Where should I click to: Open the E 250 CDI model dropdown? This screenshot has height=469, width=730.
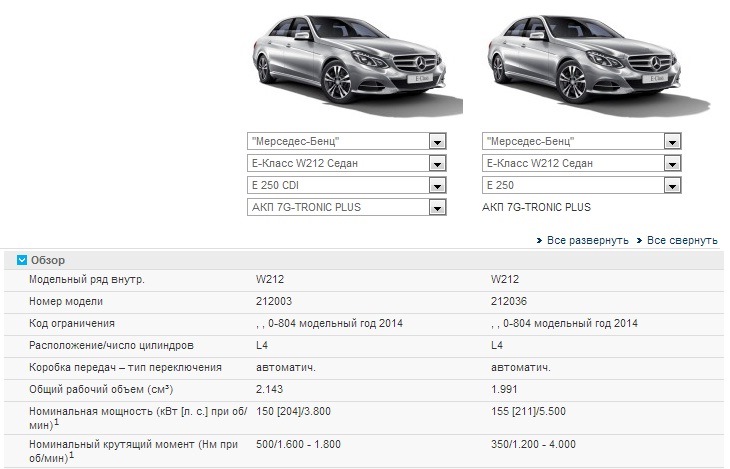click(346, 185)
